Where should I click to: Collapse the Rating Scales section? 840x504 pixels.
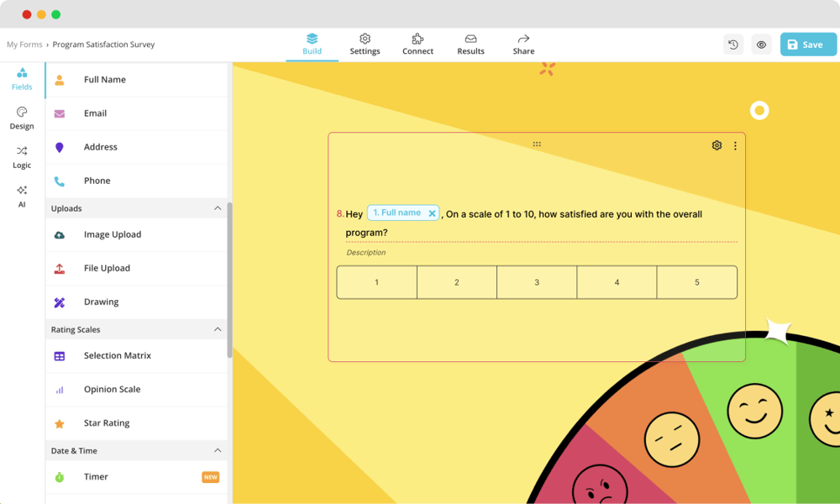tap(218, 329)
